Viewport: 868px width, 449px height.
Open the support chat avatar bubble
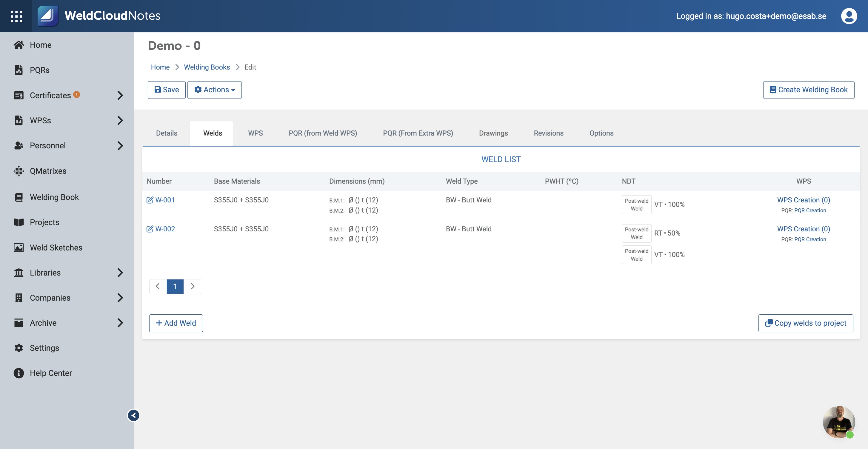pyautogui.click(x=839, y=422)
